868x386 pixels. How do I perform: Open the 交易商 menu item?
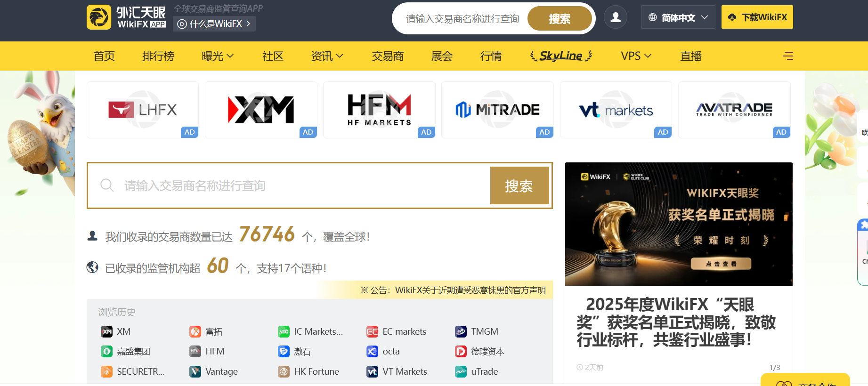point(388,56)
